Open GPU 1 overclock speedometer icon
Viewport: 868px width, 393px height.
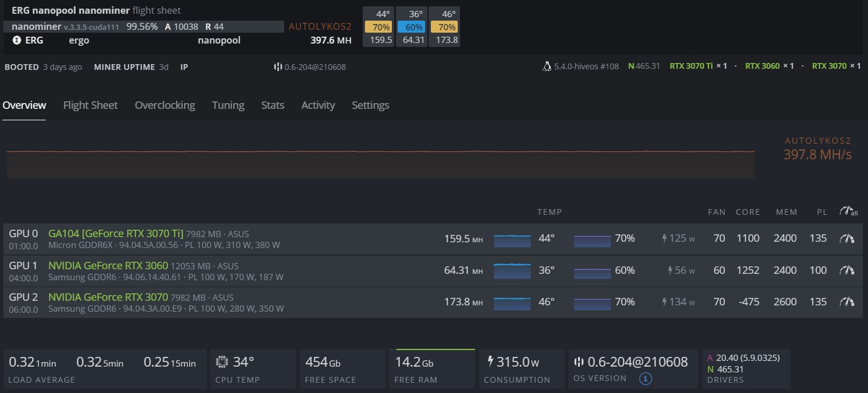pos(847,270)
